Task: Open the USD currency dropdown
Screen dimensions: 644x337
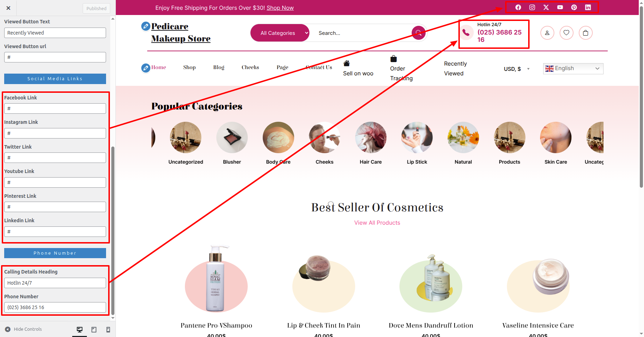Action: (517, 69)
